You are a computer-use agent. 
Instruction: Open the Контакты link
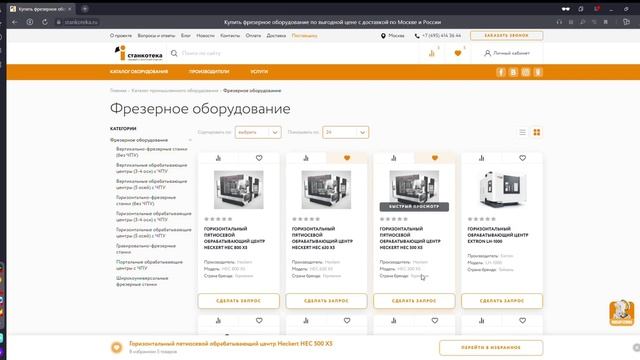[x=230, y=36]
